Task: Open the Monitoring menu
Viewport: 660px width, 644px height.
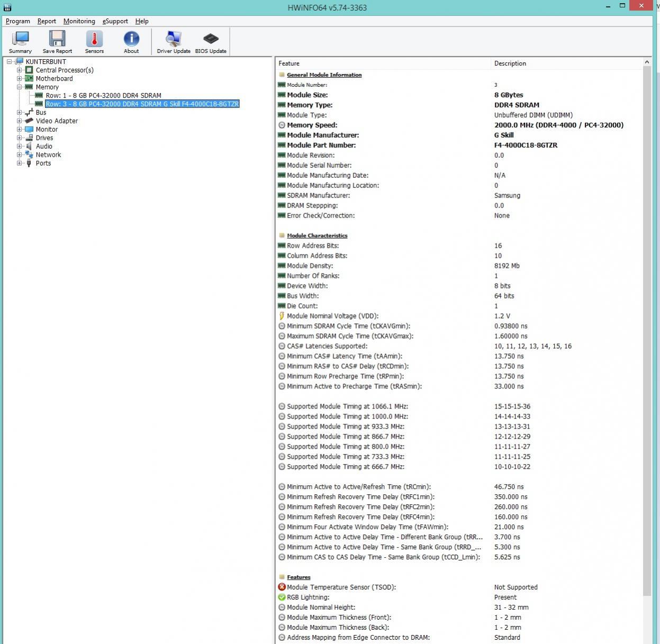Action: pyautogui.click(x=79, y=21)
